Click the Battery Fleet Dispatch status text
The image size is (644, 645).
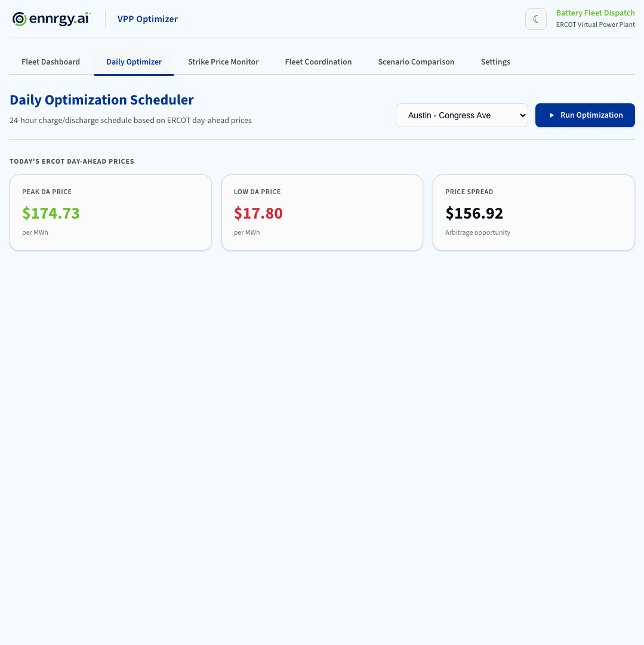tap(595, 13)
